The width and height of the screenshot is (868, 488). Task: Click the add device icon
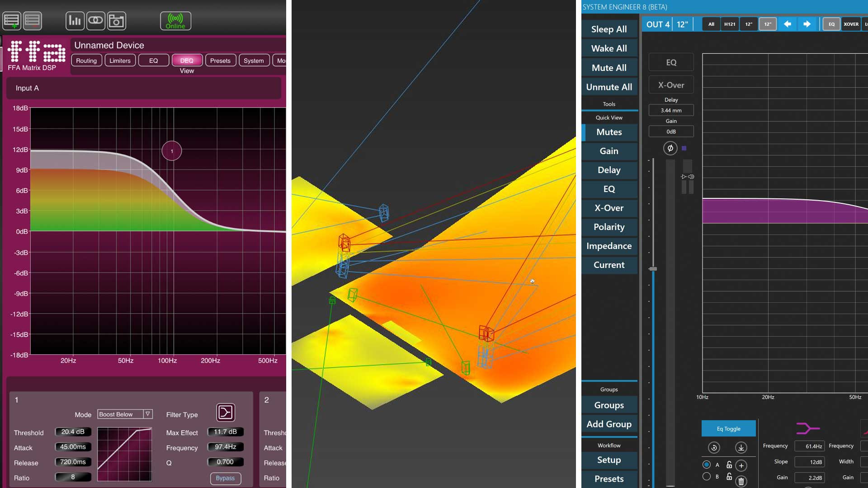[x=12, y=21]
